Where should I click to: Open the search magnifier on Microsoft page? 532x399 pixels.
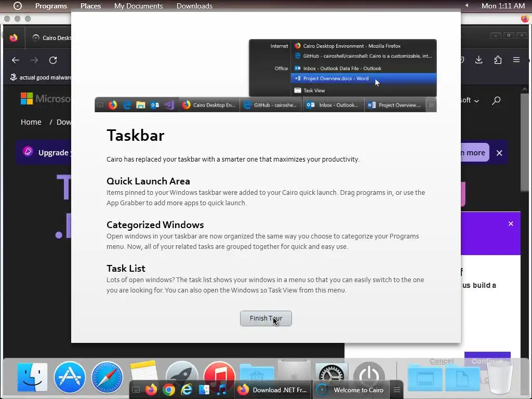(496, 100)
